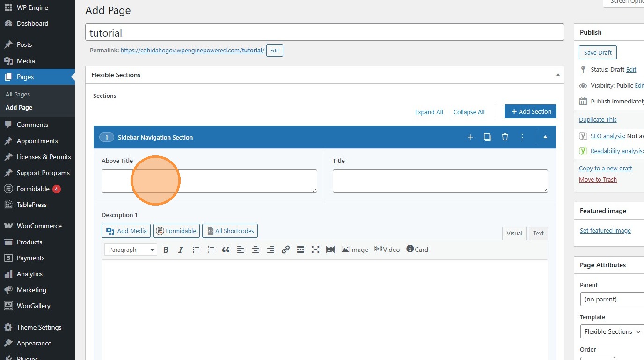The height and width of the screenshot is (360, 644).
Task: Open the Appointments menu
Action: 37,141
